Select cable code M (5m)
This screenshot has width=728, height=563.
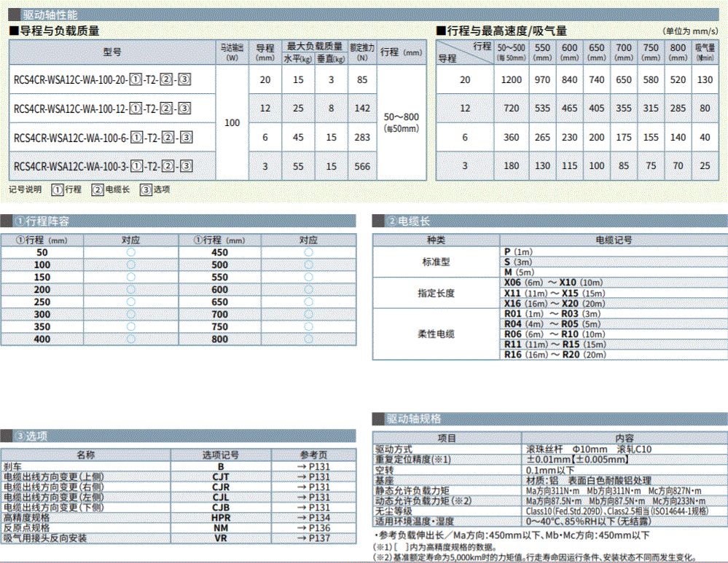tap(519, 272)
